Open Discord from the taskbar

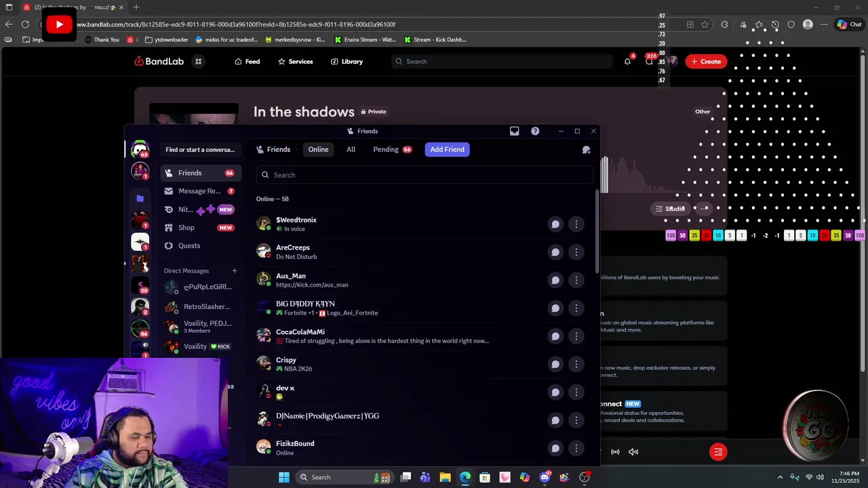pos(545,477)
